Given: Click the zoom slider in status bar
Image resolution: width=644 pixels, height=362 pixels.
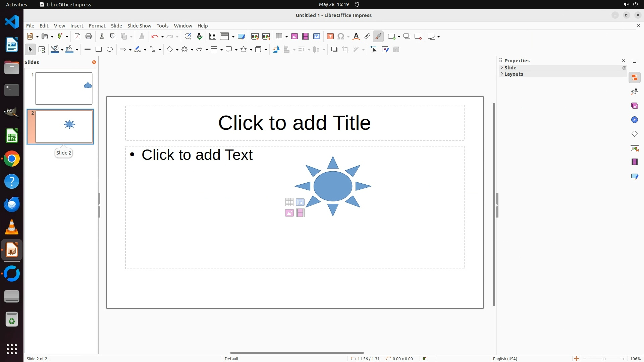Looking at the screenshot, I should pyautogui.click(x=604, y=359).
